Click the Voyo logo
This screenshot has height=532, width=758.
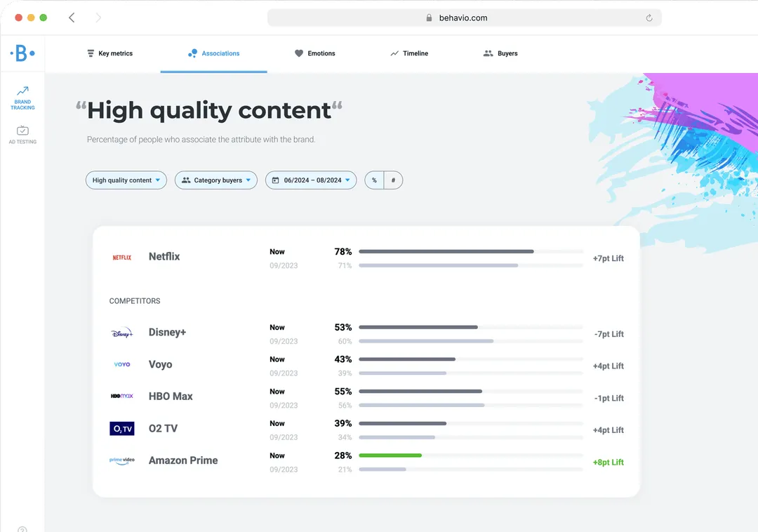[x=122, y=364]
